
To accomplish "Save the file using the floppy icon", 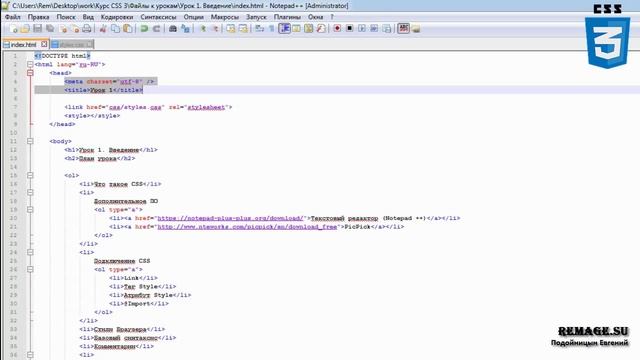I will pos(38,29).
